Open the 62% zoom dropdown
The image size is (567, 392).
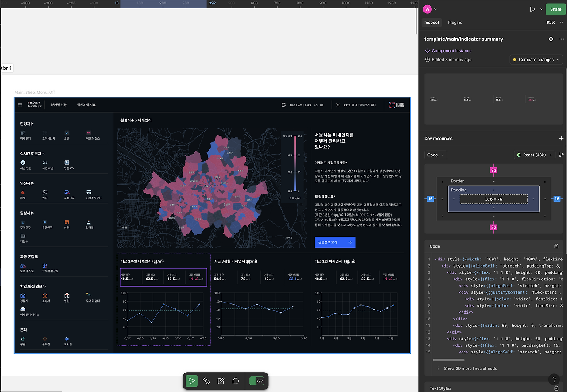click(555, 23)
